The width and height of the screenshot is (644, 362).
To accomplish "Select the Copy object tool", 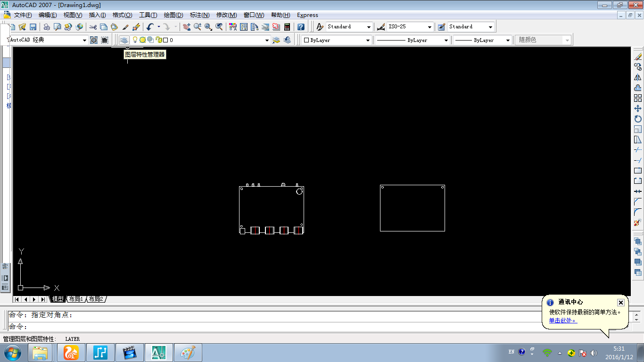I will tap(638, 67).
